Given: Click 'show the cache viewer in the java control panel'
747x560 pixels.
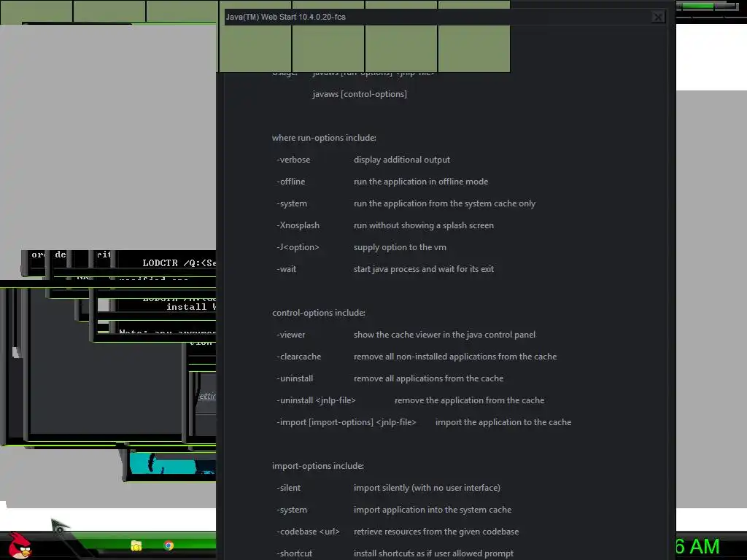Looking at the screenshot, I should pos(444,335).
